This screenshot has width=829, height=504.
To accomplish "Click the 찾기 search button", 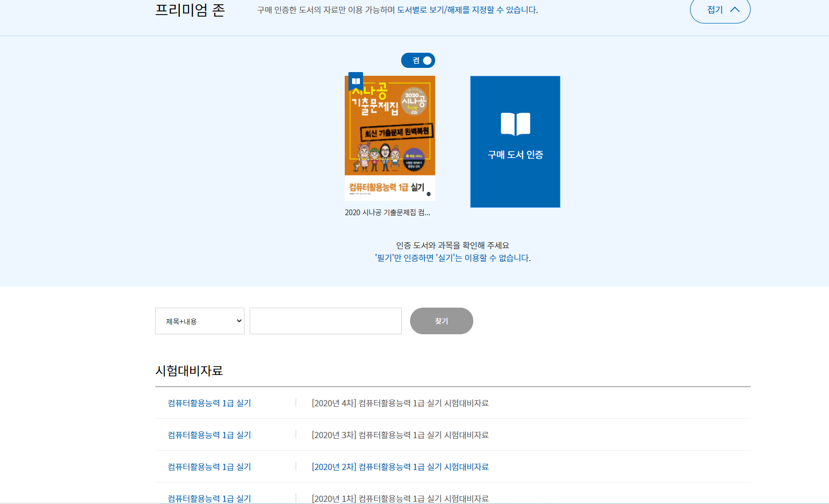I will point(441,321).
